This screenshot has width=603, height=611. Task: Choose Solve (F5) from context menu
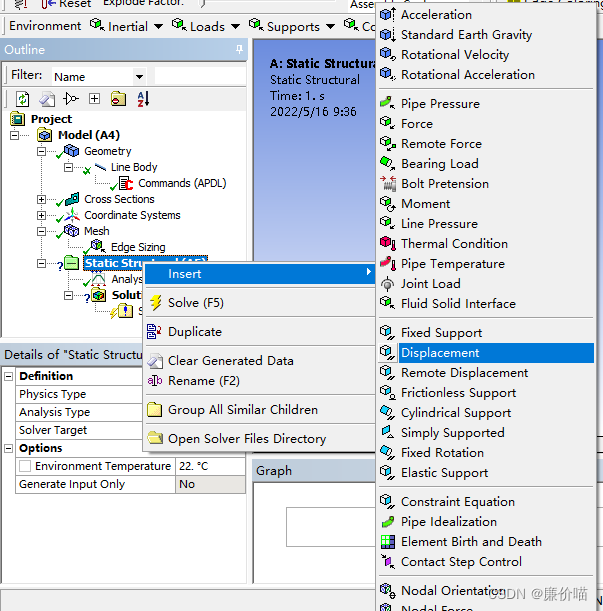pos(260,303)
